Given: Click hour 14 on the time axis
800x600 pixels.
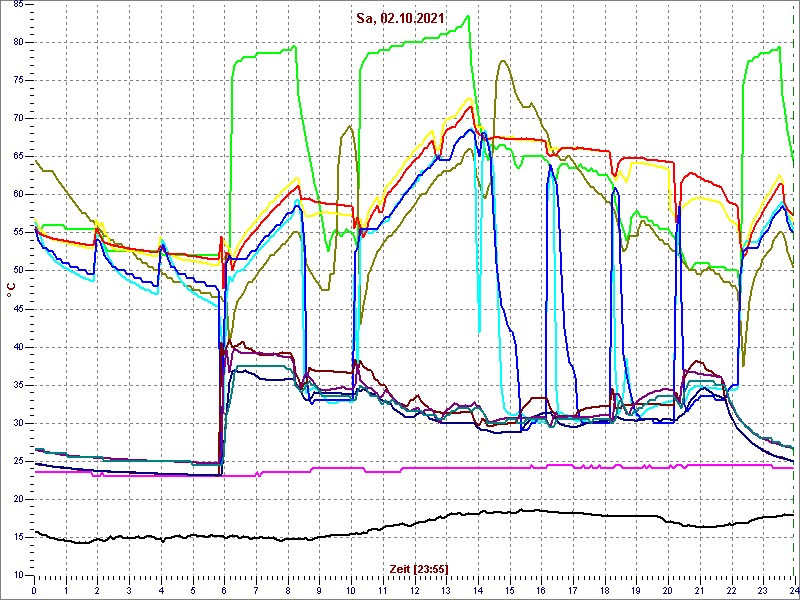Looking at the screenshot, I should coord(478,590).
